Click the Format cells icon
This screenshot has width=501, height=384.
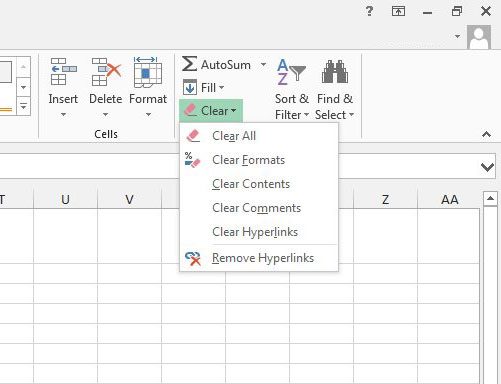tap(148, 72)
